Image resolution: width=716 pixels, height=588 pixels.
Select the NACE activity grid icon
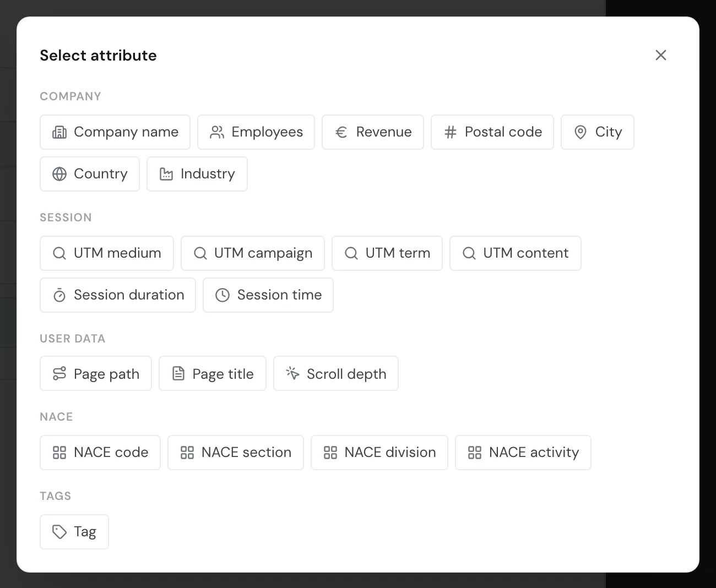coord(475,453)
